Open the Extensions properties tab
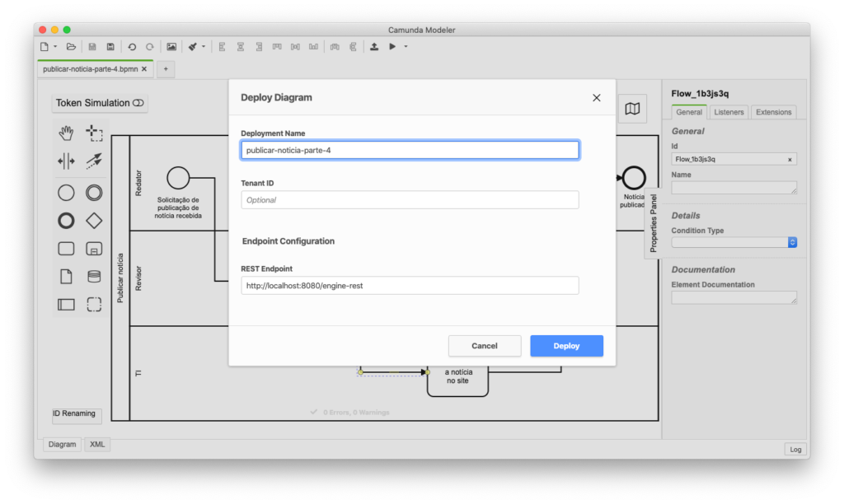This screenshot has width=844, height=504. click(x=773, y=112)
